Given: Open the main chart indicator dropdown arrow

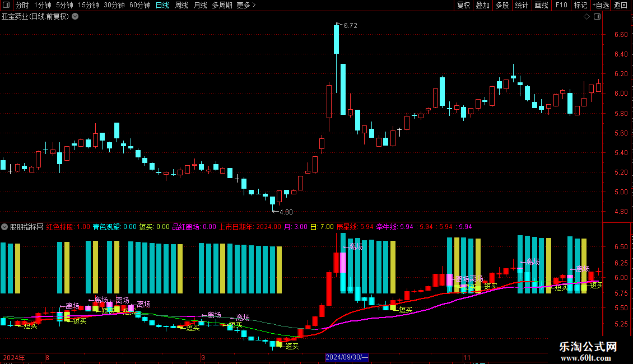Looking at the screenshot, I should 75,17.
